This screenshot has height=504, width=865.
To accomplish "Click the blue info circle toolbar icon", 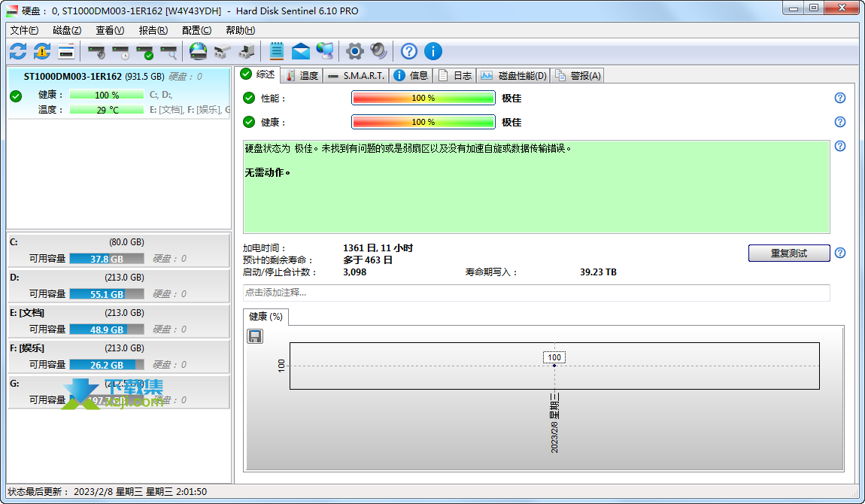I will tap(433, 51).
